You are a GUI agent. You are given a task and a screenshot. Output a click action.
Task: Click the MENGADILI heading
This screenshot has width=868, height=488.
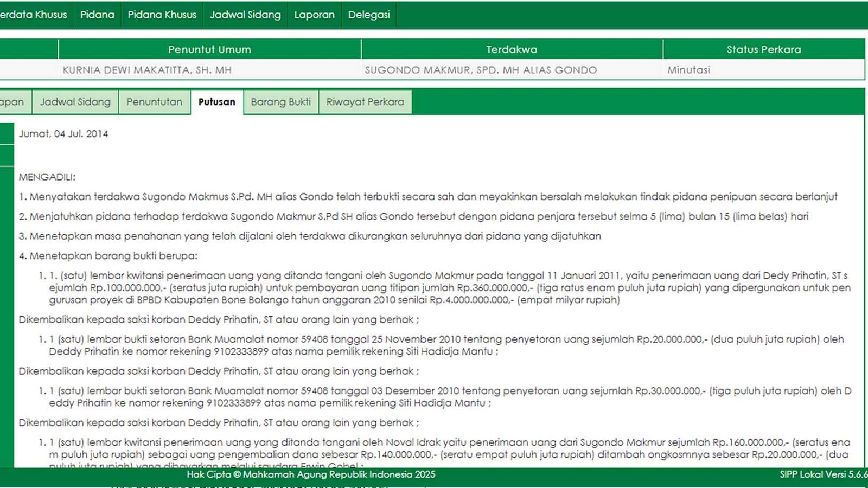(x=47, y=177)
